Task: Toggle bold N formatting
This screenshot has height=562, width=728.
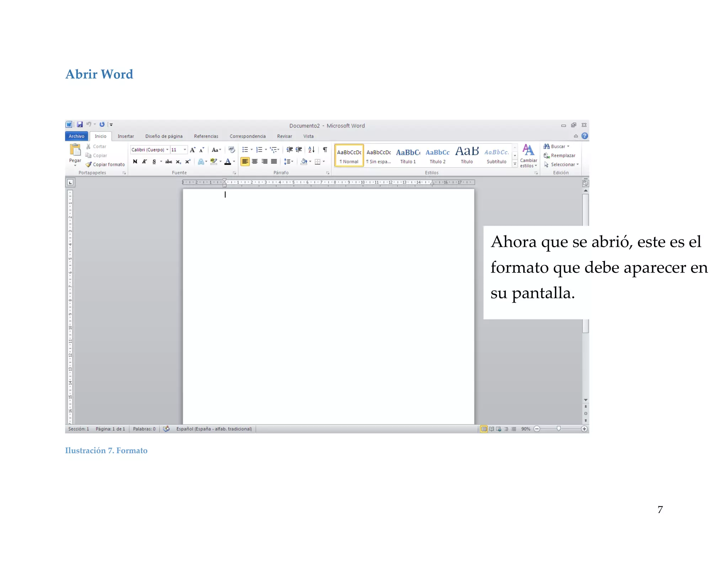Action: point(135,162)
